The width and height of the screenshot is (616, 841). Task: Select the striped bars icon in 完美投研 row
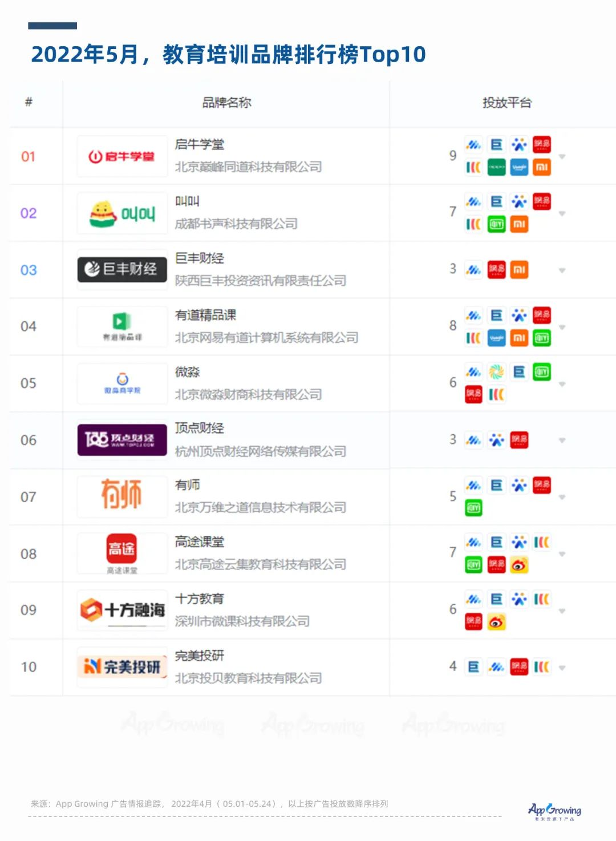click(542, 667)
